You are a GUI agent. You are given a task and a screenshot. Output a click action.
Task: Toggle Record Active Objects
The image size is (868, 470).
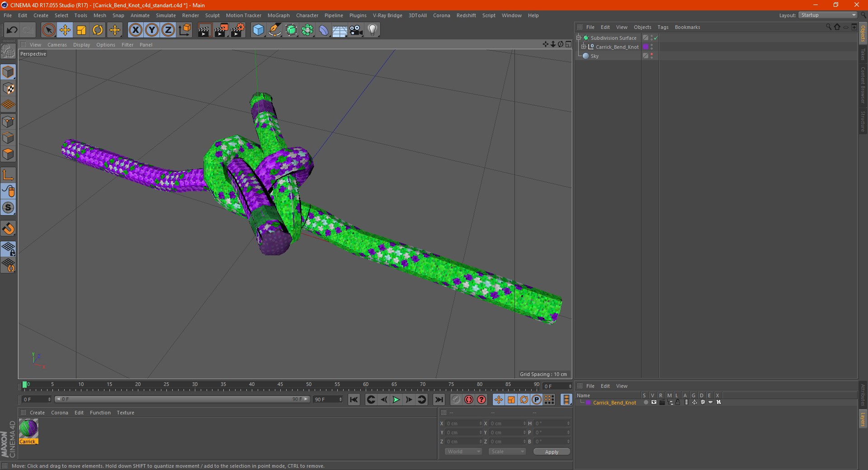point(456,399)
